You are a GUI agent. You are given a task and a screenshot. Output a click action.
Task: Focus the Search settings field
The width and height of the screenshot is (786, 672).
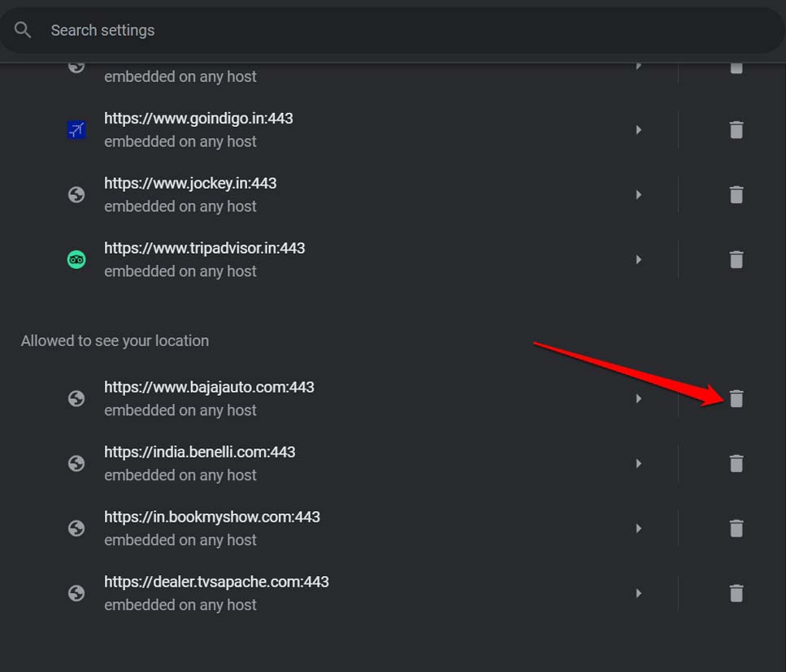point(393,30)
